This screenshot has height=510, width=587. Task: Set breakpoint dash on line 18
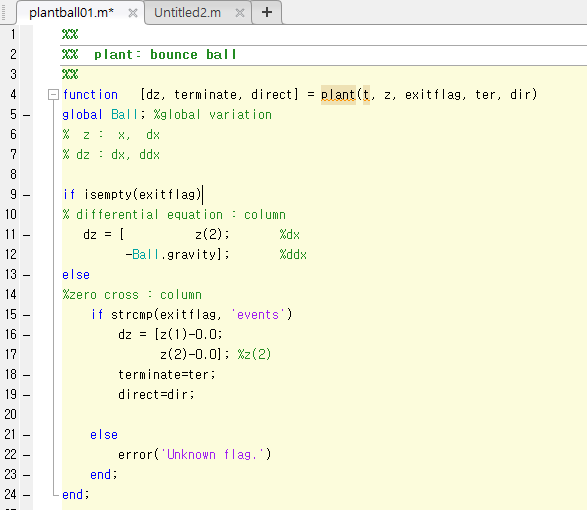click(x=26, y=375)
